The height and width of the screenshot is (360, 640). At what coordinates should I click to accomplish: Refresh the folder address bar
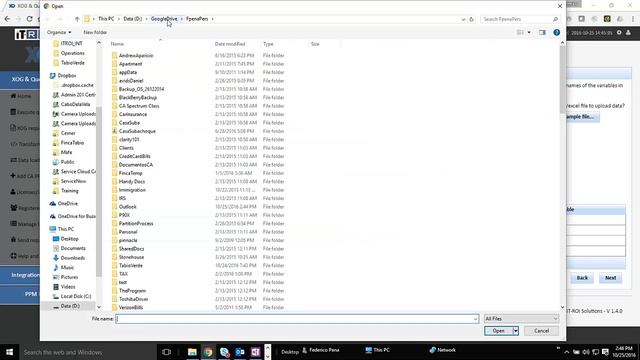(x=471, y=19)
